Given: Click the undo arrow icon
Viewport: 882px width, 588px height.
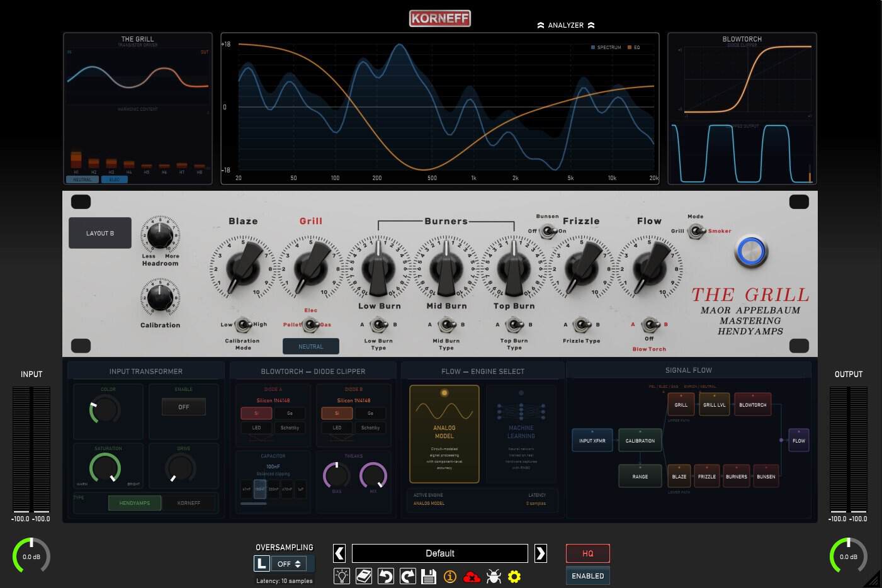Looking at the screenshot, I should coord(386,576).
